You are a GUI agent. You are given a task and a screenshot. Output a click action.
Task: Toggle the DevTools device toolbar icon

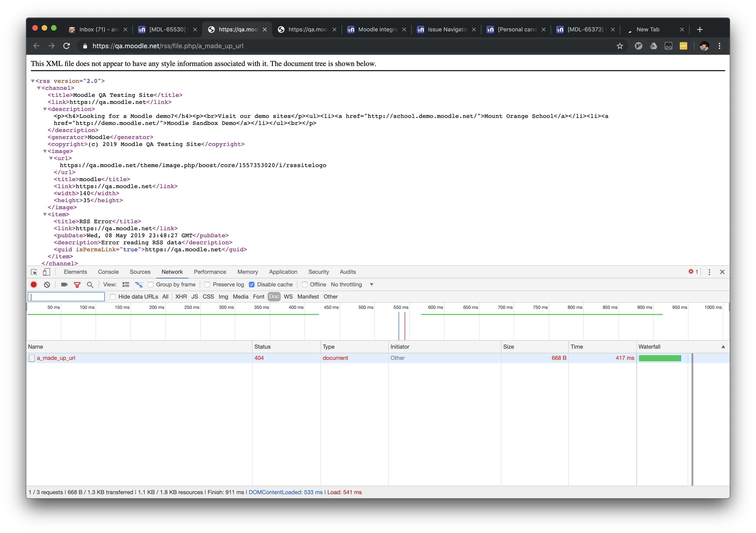click(46, 272)
